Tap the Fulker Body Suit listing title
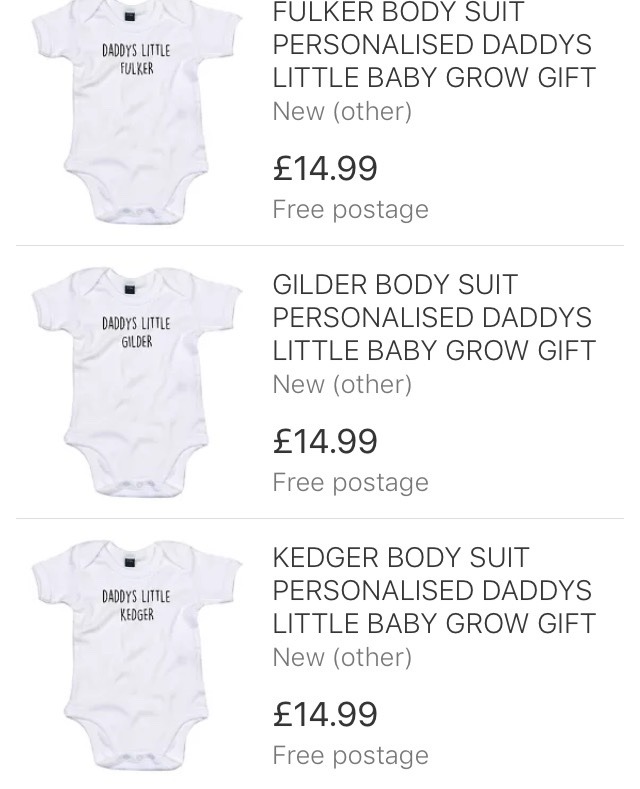 pyautogui.click(x=433, y=45)
